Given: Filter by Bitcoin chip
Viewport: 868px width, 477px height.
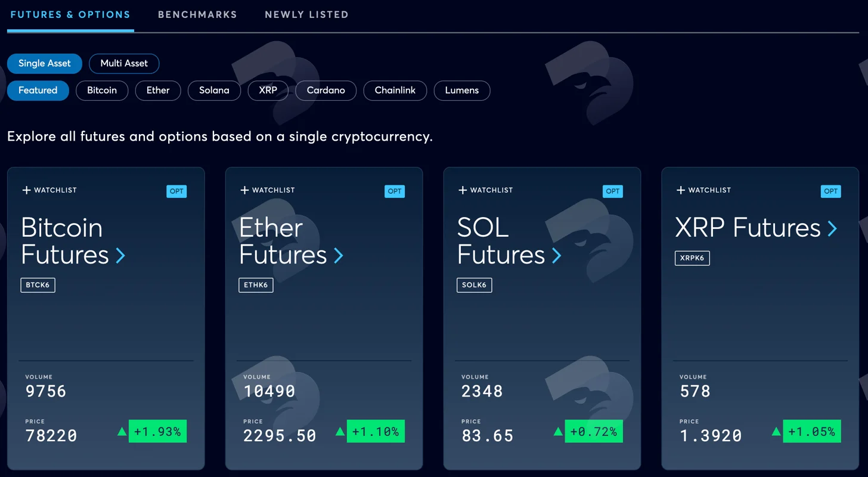Looking at the screenshot, I should [102, 91].
